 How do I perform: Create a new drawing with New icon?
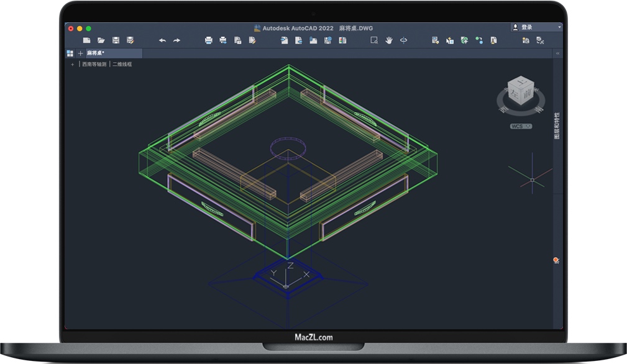tap(86, 40)
